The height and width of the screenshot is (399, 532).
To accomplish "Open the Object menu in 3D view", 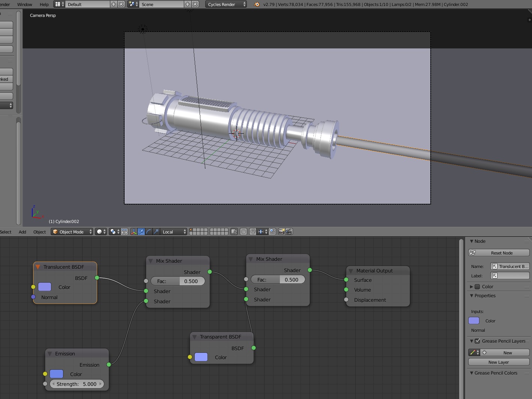I will 39,232.
